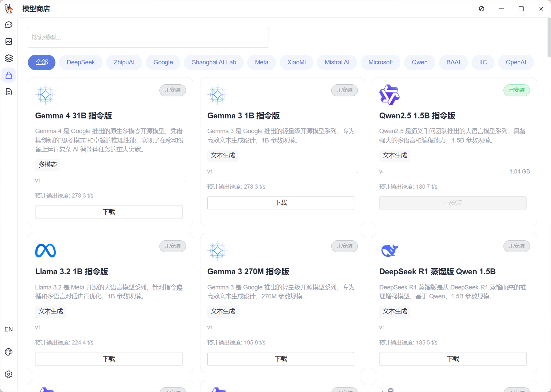Image resolution: width=551 pixels, height=392 pixels.
Task: Filter models by DeepSeek
Action: [81, 62]
